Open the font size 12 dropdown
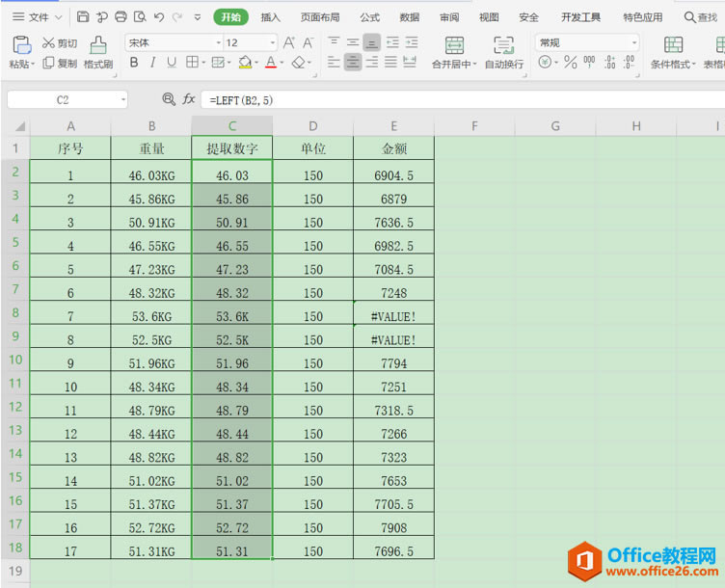The image size is (725, 588). 273,43
